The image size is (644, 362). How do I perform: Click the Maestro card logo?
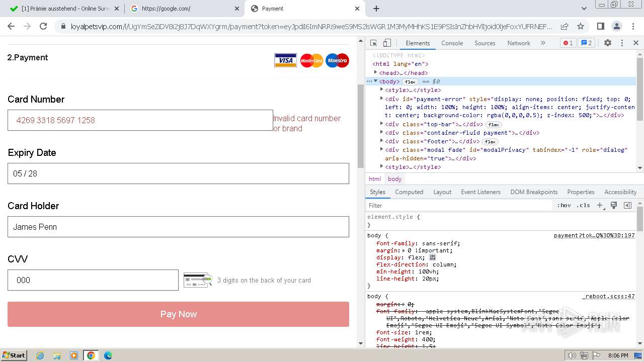(x=337, y=60)
